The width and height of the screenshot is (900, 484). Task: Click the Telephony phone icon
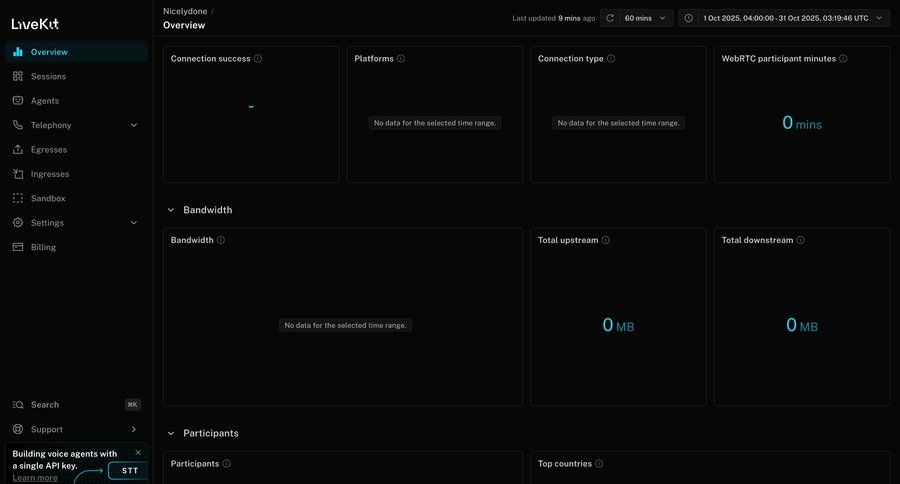18,125
